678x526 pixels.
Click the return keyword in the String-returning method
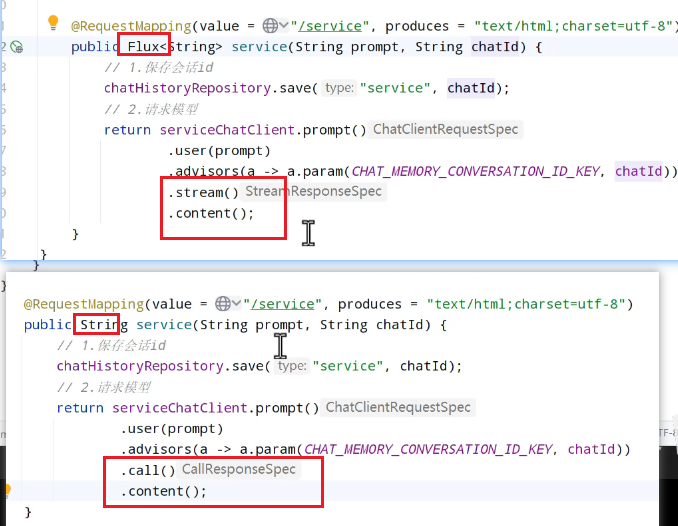(80, 408)
